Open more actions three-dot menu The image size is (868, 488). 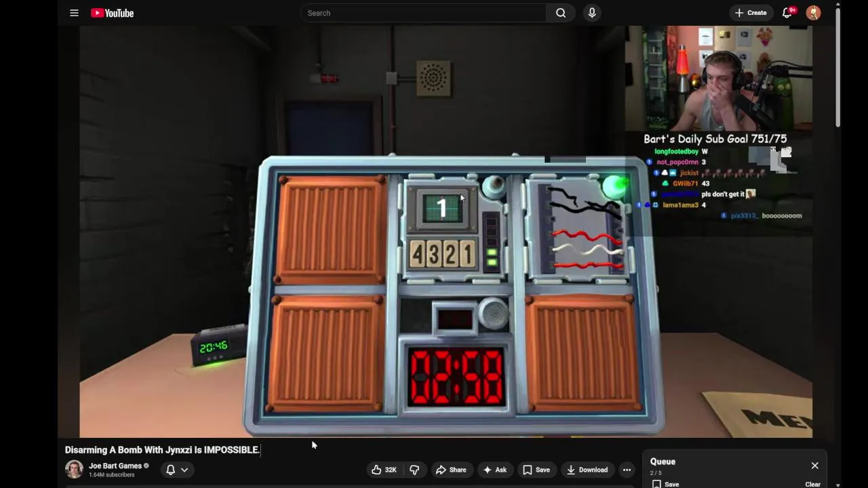tap(627, 470)
